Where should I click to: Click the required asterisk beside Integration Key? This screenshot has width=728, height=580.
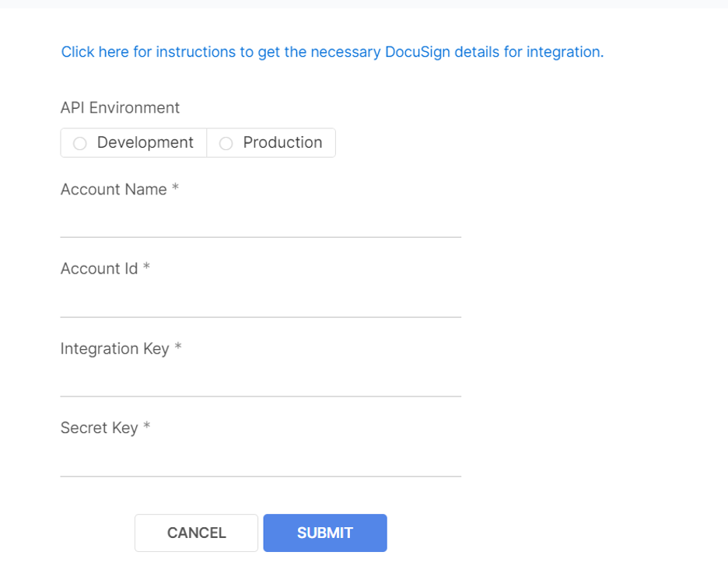(x=178, y=346)
